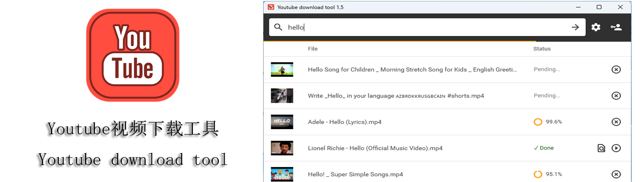Focus the search field containing hello

point(427,27)
